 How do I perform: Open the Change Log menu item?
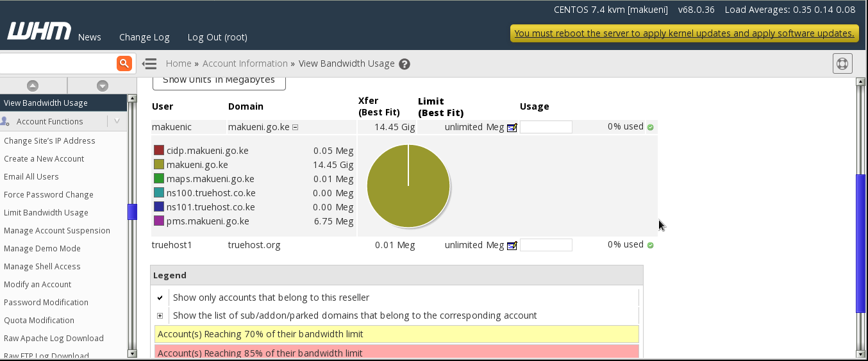144,37
